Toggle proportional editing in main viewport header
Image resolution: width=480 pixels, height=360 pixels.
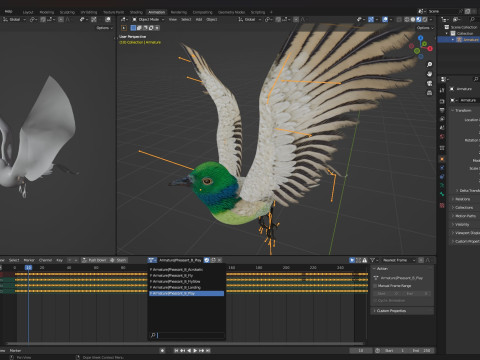tap(295, 20)
